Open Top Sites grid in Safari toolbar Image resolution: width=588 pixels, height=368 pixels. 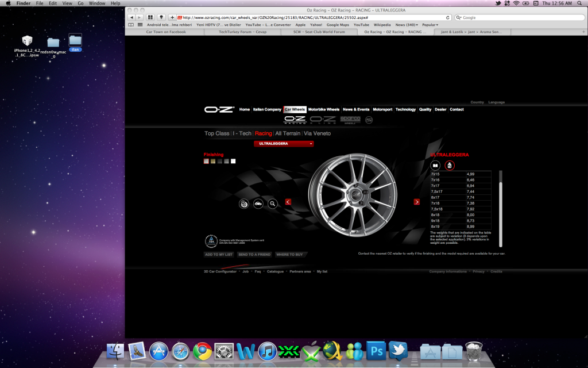pyautogui.click(x=150, y=17)
